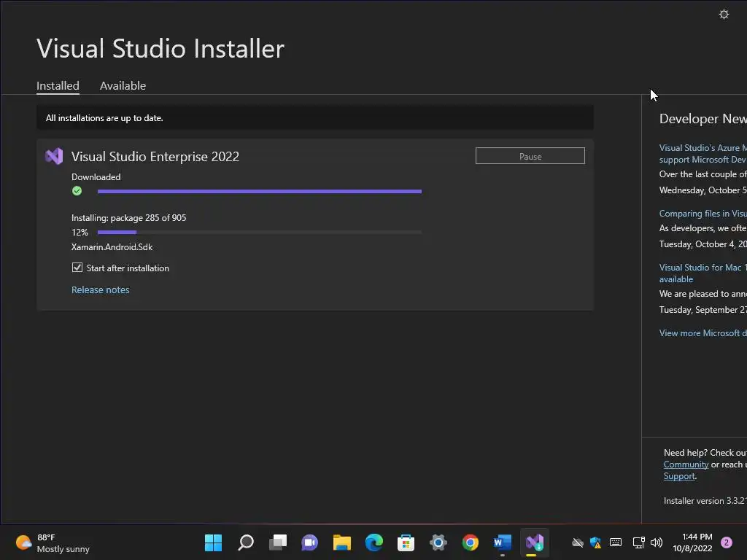Click the green Downloaded checkmark icon

77,191
